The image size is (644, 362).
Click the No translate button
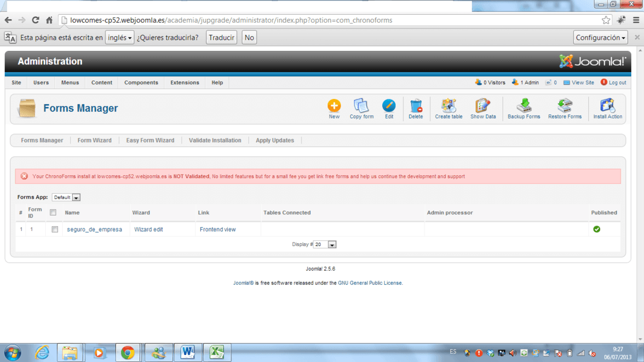pos(249,37)
